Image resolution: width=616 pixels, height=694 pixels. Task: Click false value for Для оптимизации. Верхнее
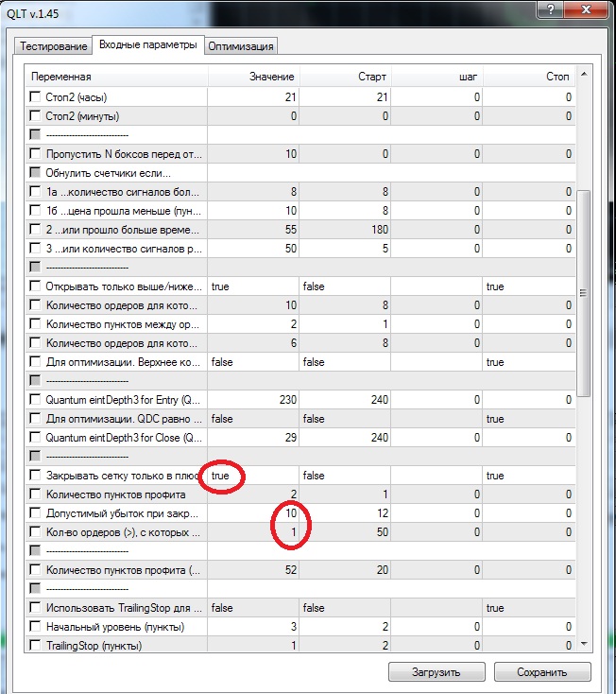253,362
